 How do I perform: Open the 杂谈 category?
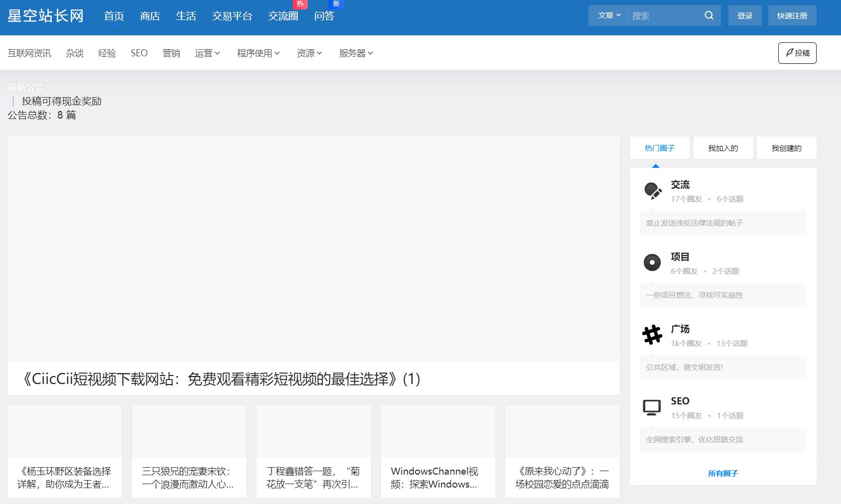point(75,53)
